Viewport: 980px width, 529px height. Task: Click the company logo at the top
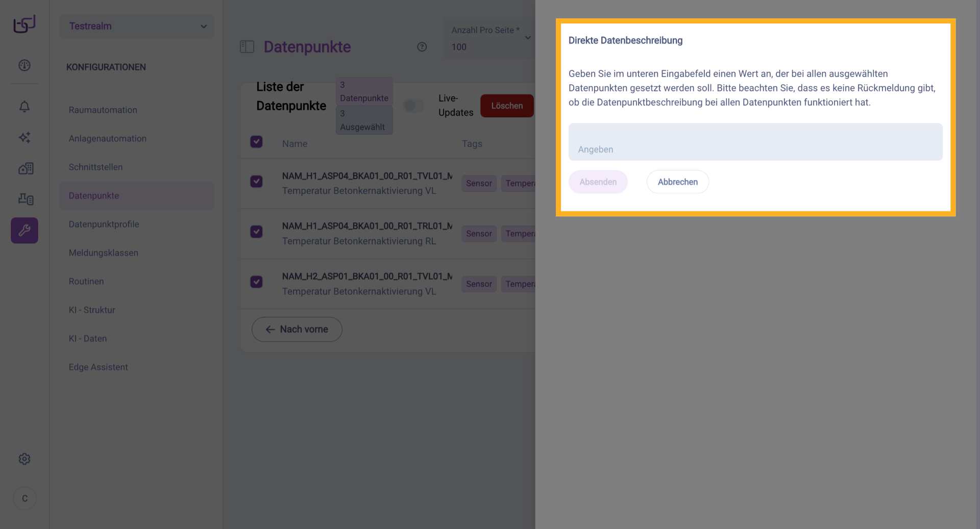click(24, 23)
